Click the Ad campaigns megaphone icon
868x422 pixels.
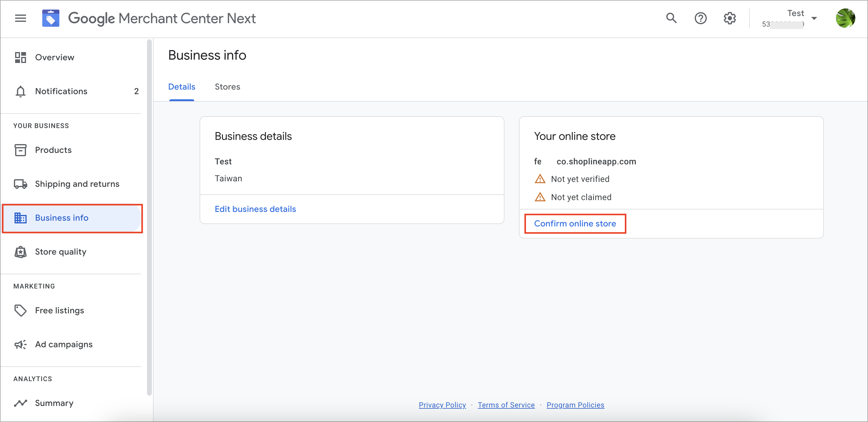(x=21, y=345)
